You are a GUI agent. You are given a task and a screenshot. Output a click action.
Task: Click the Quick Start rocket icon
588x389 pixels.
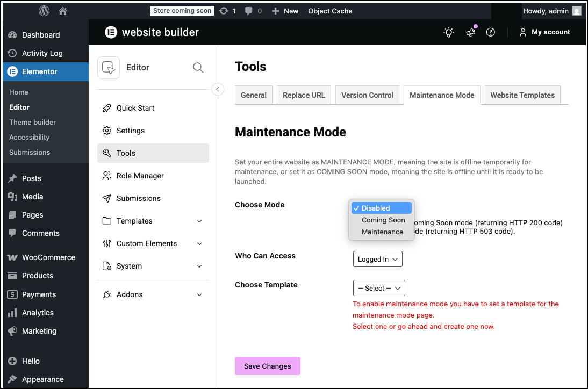coord(107,108)
